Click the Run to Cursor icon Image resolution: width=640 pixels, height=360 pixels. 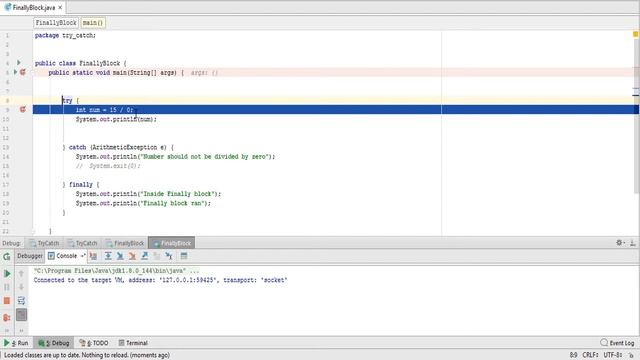tap(169, 256)
